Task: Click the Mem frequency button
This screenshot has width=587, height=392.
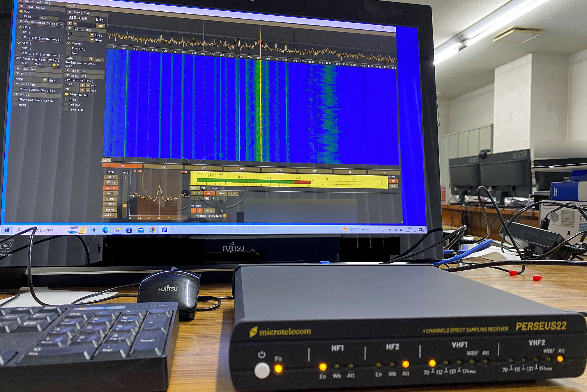Action: 100,26
